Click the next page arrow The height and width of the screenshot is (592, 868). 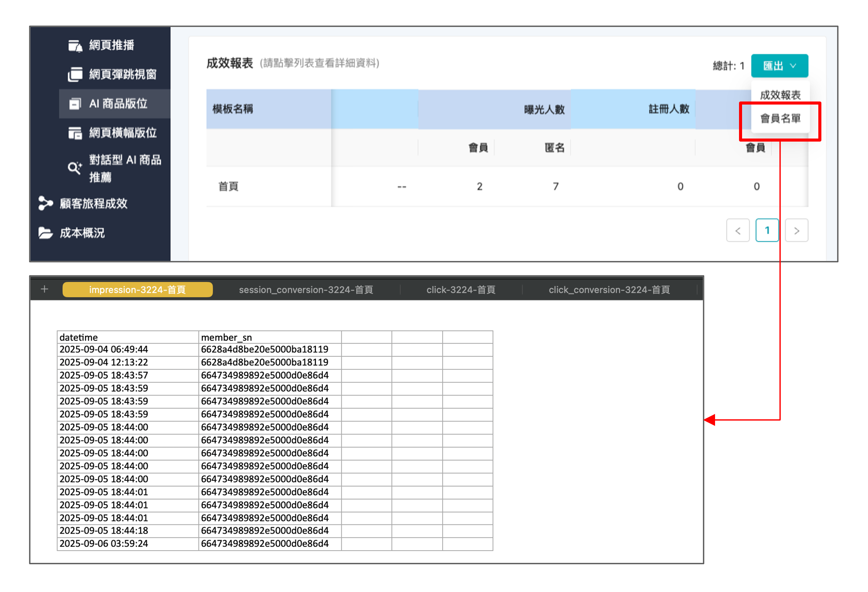coord(797,230)
